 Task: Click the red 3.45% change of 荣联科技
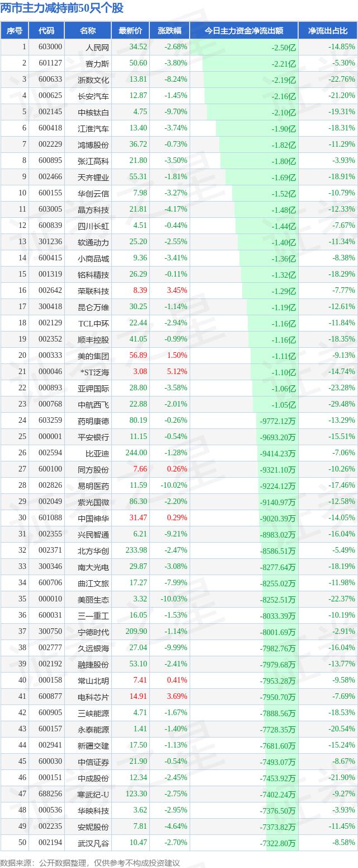click(177, 291)
